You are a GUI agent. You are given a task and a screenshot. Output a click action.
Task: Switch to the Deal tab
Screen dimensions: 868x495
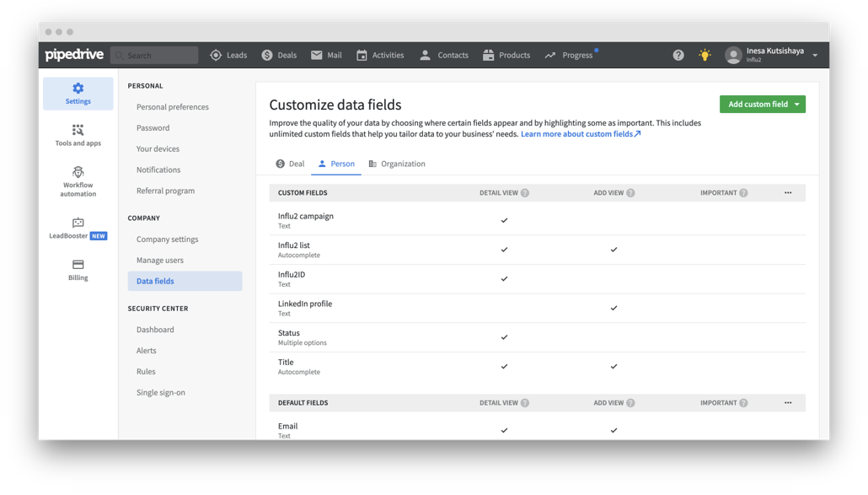point(290,164)
